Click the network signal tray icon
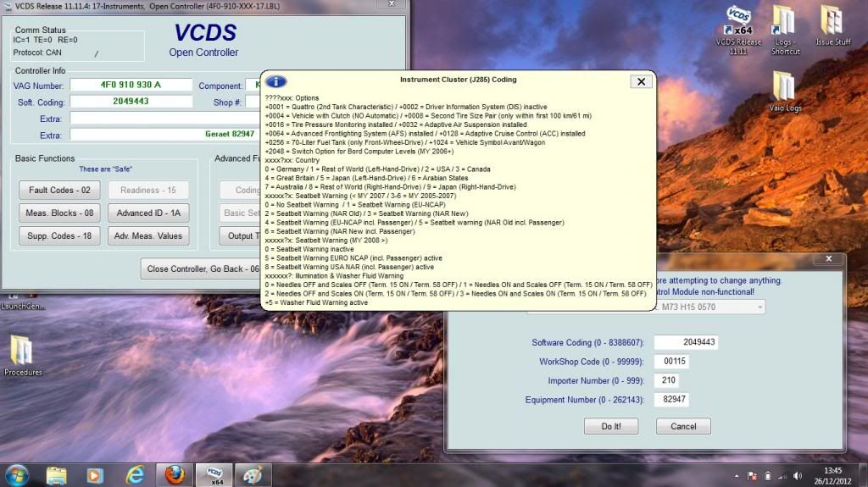Screen dimensions: 868x487 pos(782,476)
